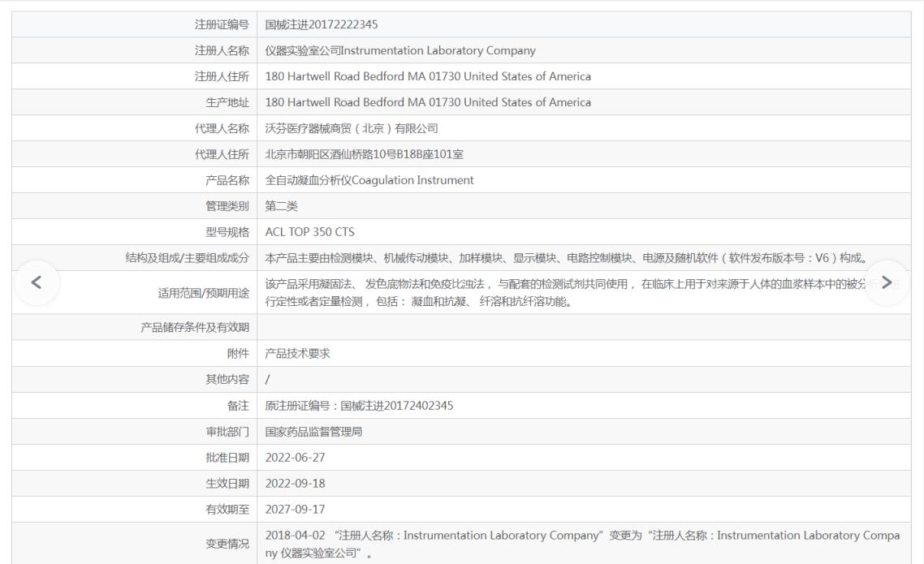This screenshot has height=564, width=924.
Task: Select model value ACL TOP 350 CTS
Action: [x=309, y=231]
